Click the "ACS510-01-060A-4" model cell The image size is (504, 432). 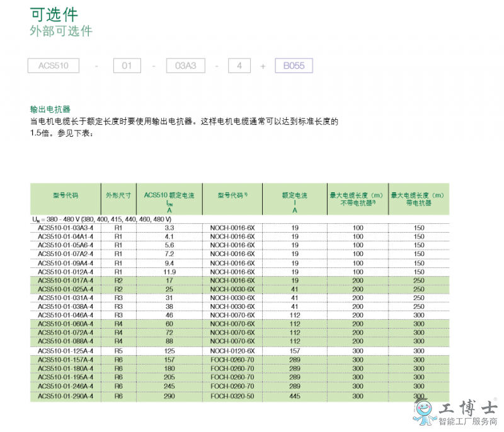pyautogui.click(x=66, y=324)
